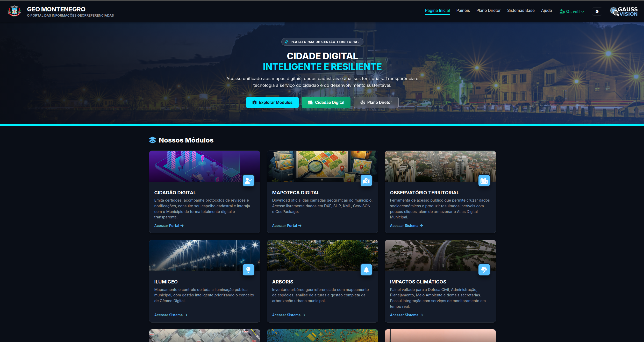Follow Acessar Sistema link under Impactos Climáticos
644x342 pixels.
(x=406, y=315)
